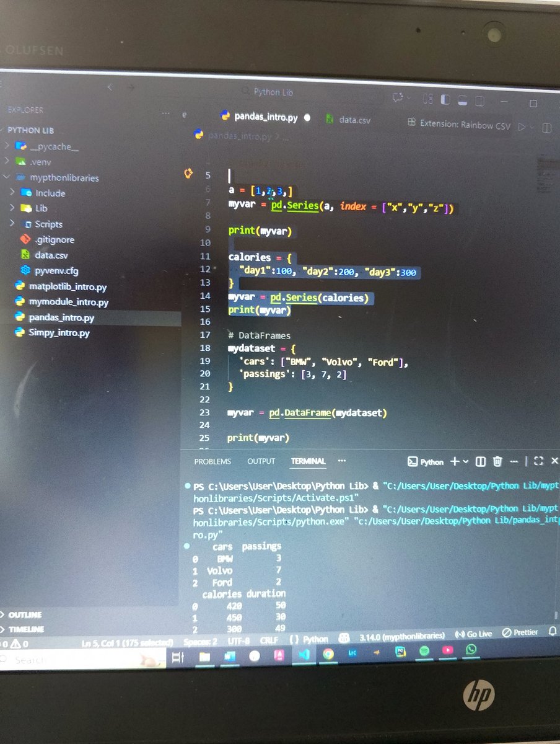560x744 pixels.
Task: Click the WhatsApp icon in the Windows taskbar
Action: (x=472, y=650)
